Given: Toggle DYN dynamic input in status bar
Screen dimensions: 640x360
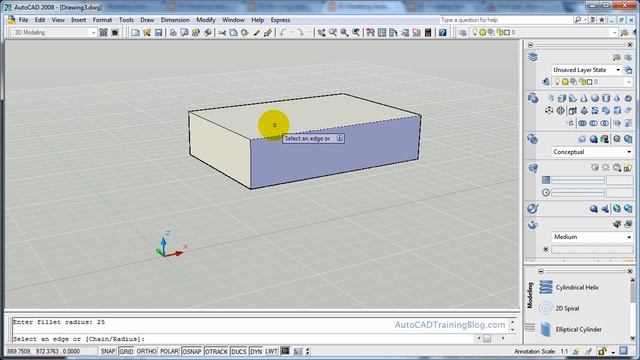Looking at the screenshot, I should tap(256, 351).
